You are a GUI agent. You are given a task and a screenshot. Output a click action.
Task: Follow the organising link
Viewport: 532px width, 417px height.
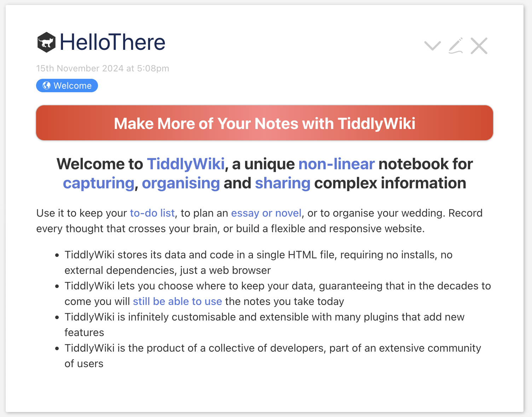[x=181, y=183]
